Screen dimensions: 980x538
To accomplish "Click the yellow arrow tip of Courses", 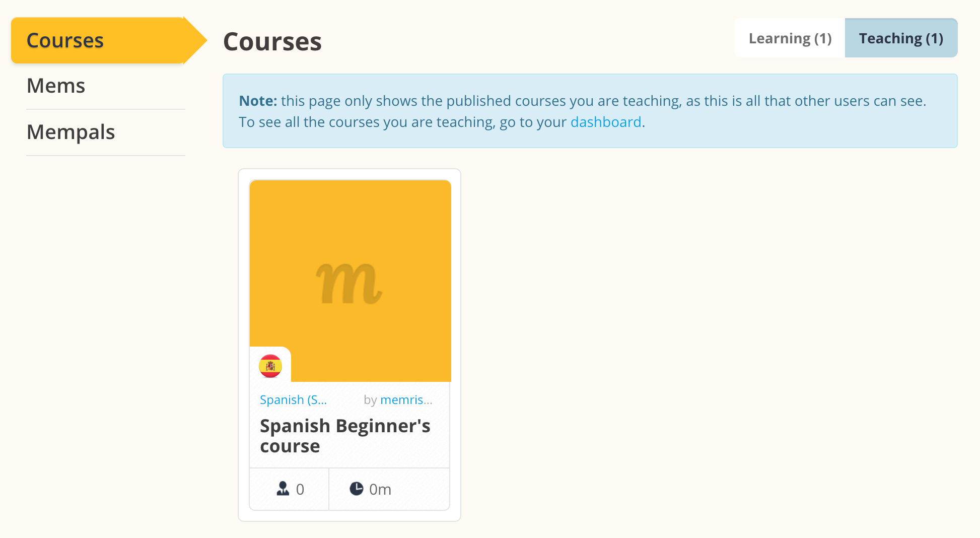I will click(197, 40).
